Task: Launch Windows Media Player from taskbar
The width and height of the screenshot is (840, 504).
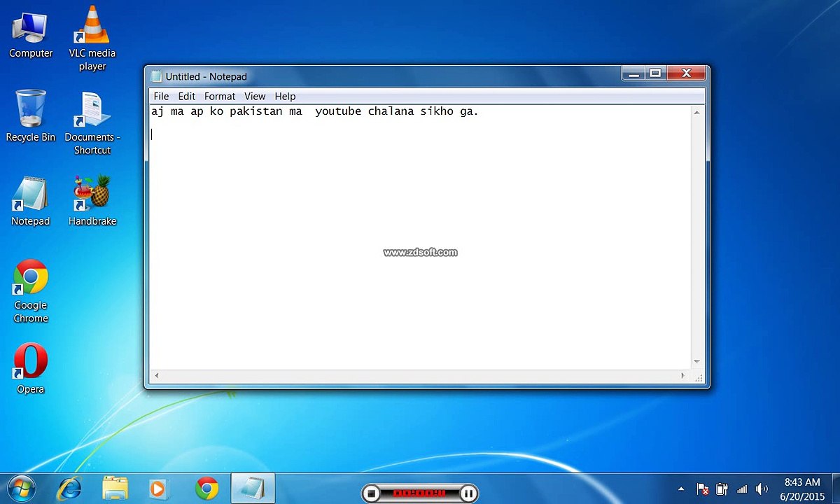Action: pyautogui.click(x=158, y=488)
